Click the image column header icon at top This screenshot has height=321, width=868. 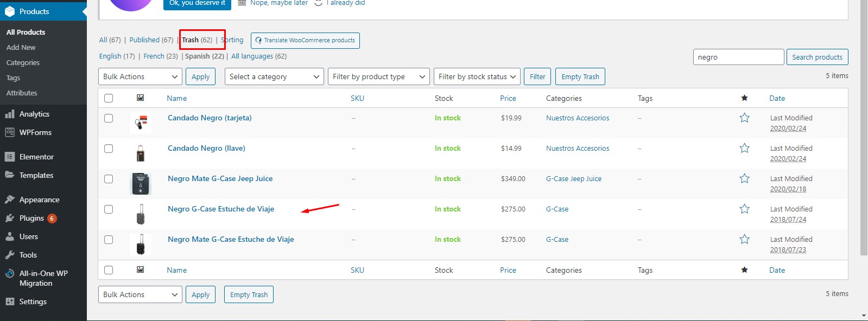140,98
